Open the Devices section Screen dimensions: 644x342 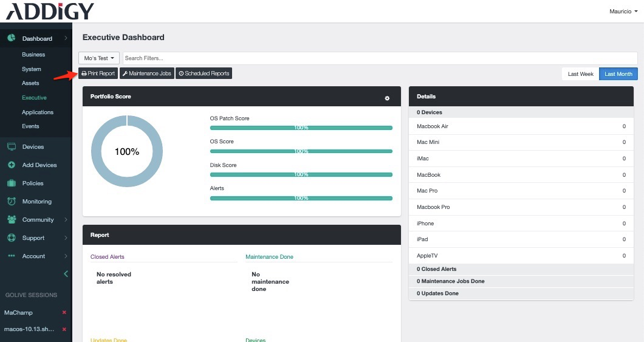click(33, 146)
